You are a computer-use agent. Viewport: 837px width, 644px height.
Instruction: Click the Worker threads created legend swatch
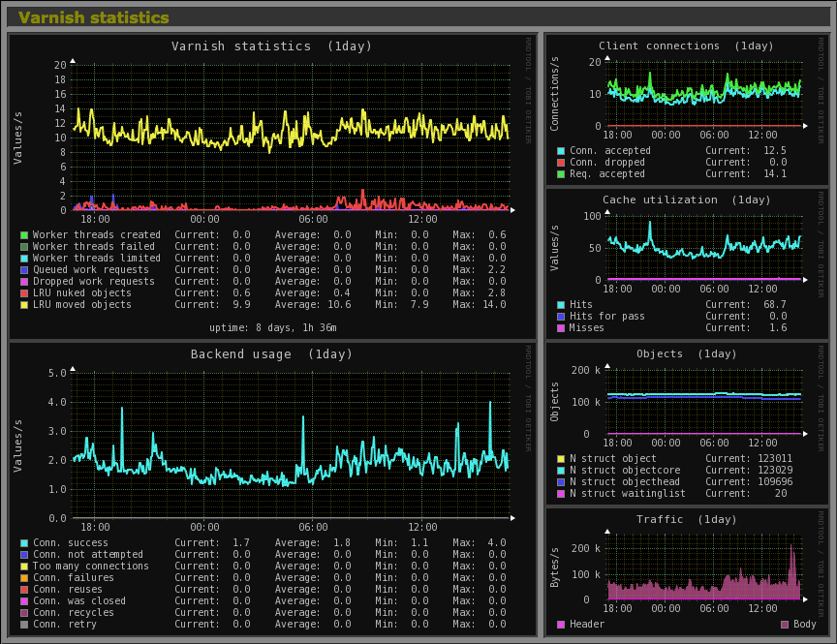(24, 235)
